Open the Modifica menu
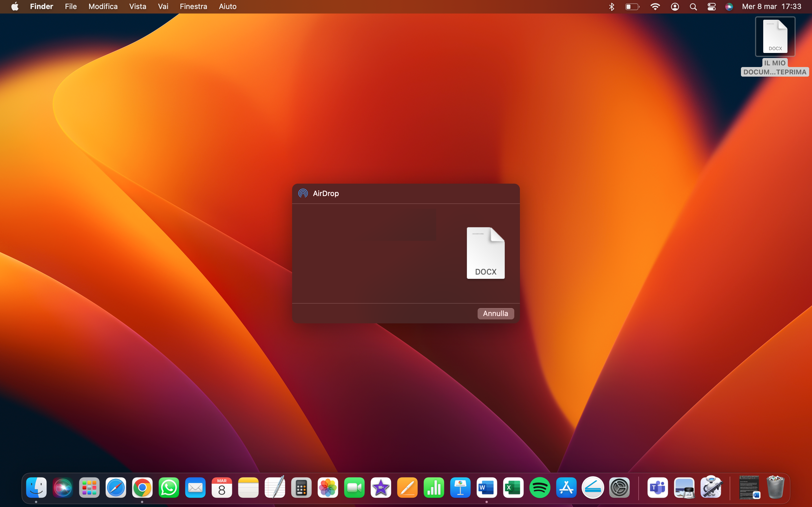Image resolution: width=812 pixels, height=507 pixels. click(x=103, y=6)
